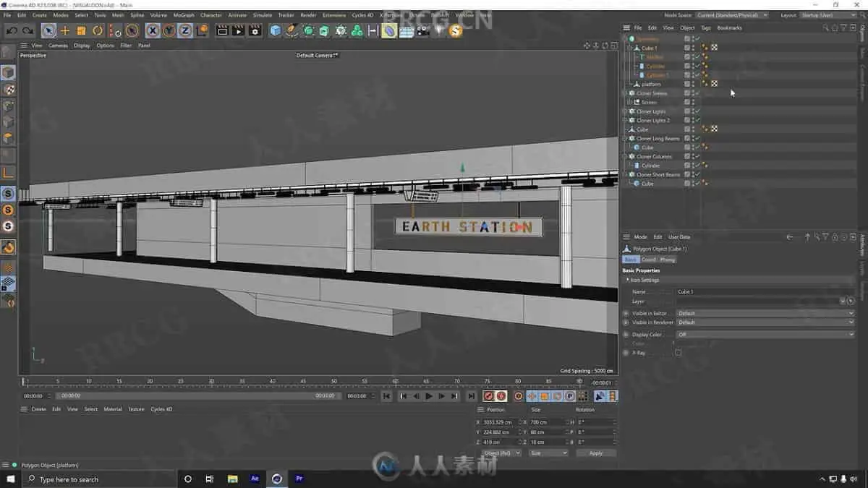Open the Object (Rel) coordinate dropdown

coord(501,453)
